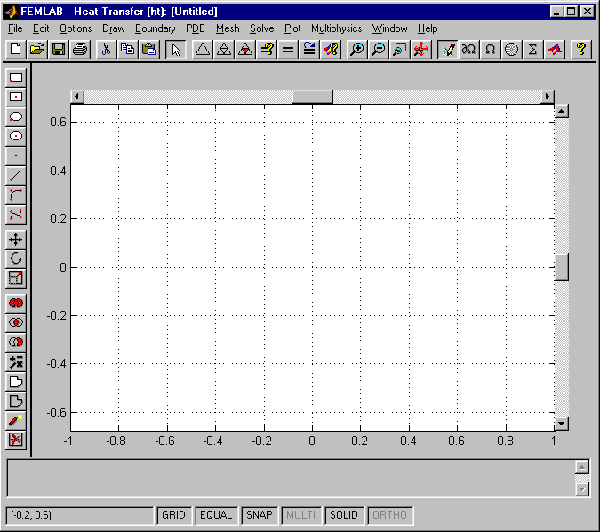Click the Solve equals-sign icon
Image resolution: width=600 pixels, height=532 pixels.
click(288, 49)
